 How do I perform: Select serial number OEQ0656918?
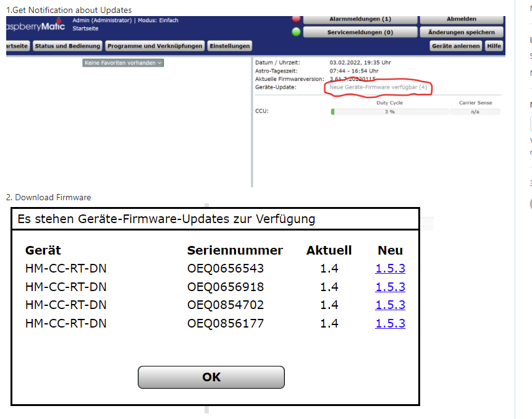pyautogui.click(x=226, y=287)
